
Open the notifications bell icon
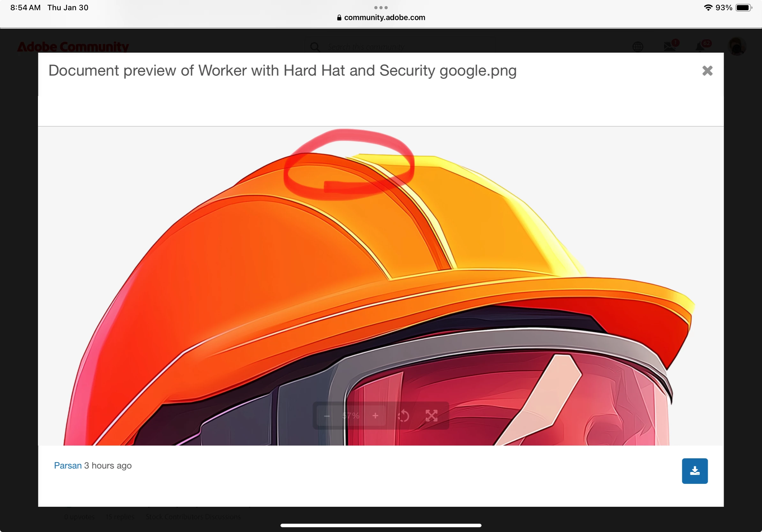[x=701, y=47]
